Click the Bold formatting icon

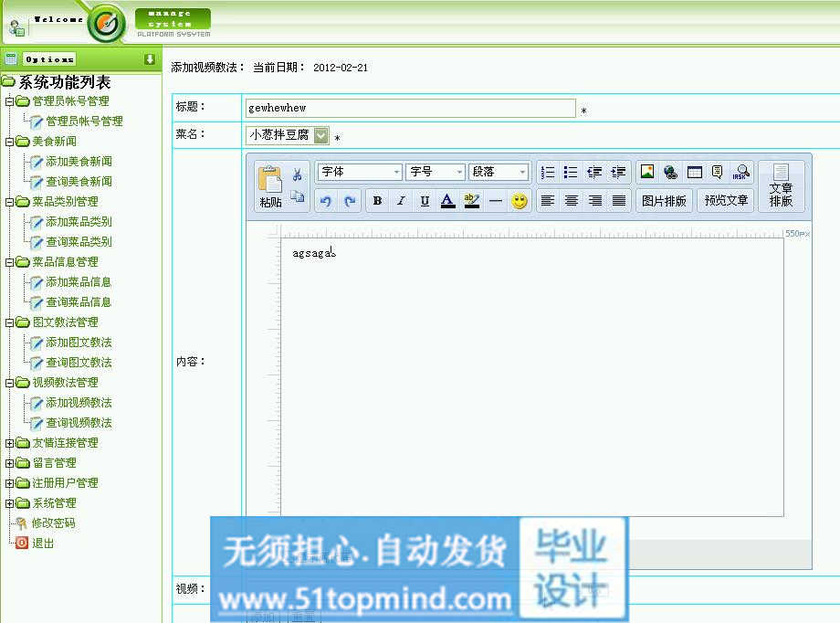tap(377, 201)
